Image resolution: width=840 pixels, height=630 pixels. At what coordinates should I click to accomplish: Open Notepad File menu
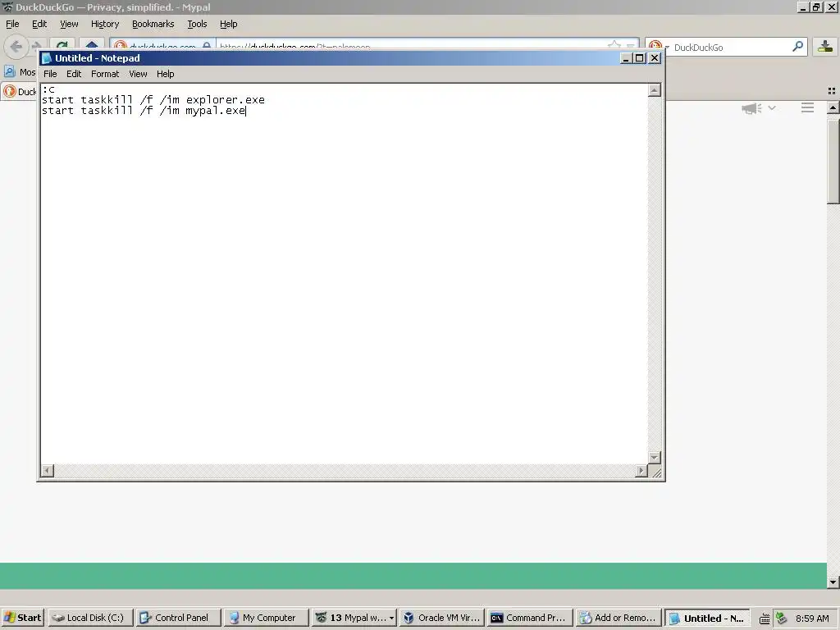[x=50, y=74]
